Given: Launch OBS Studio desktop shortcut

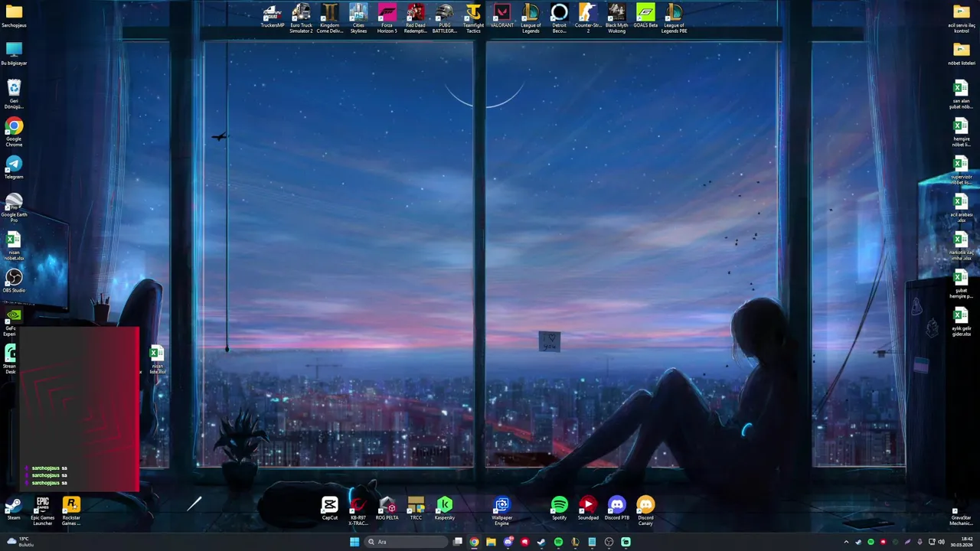Looking at the screenshot, I should (14, 281).
